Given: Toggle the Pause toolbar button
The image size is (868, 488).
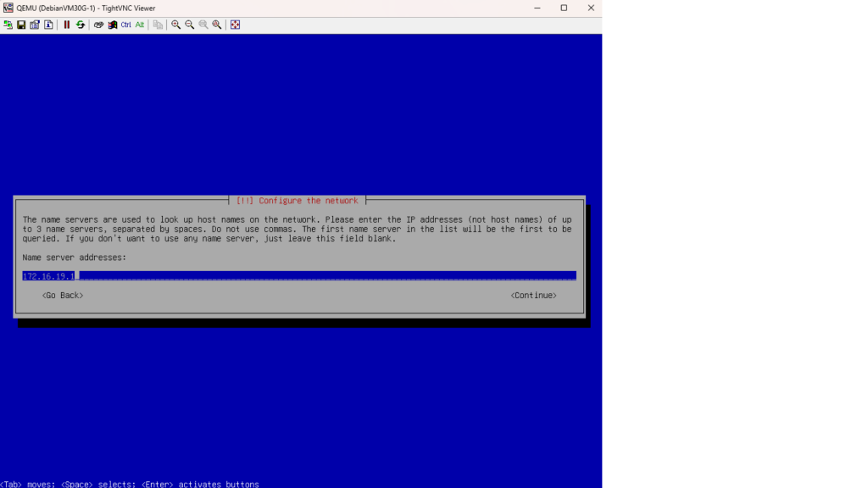Looking at the screenshot, I should point(66,25).
